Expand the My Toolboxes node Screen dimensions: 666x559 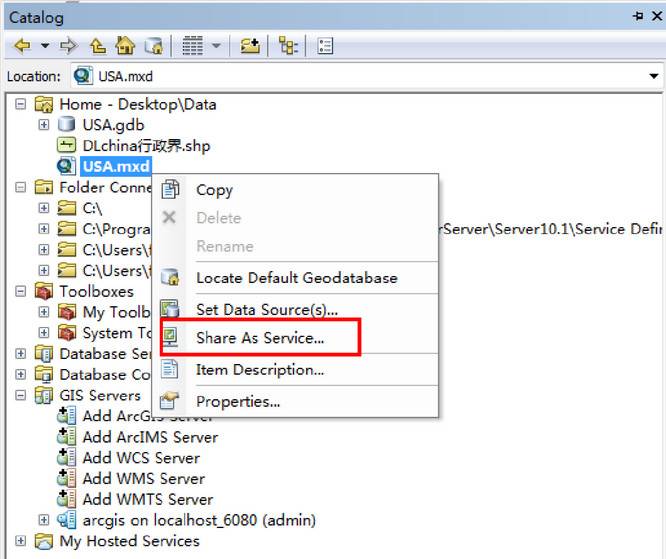(44, 312)
